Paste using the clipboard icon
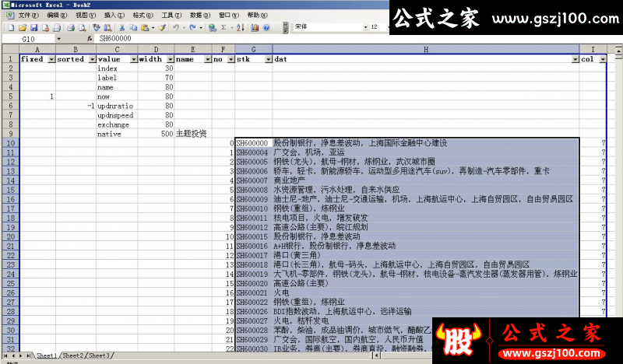Image resolution: width=623 pixels, height=364 pixels. (x=145, y=27)
